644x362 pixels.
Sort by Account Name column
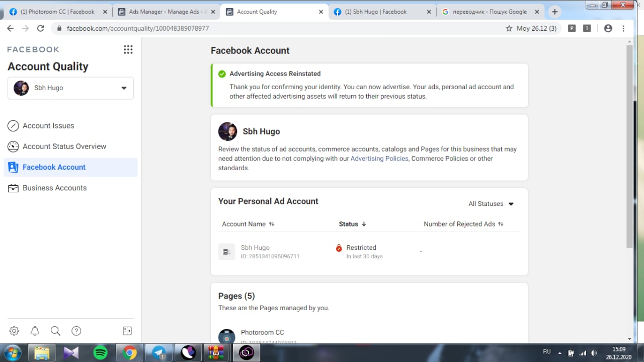point(248,224)
